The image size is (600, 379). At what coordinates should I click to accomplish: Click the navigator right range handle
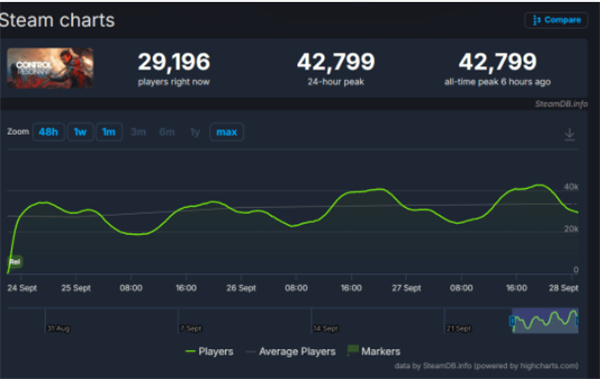coord(577,321)
